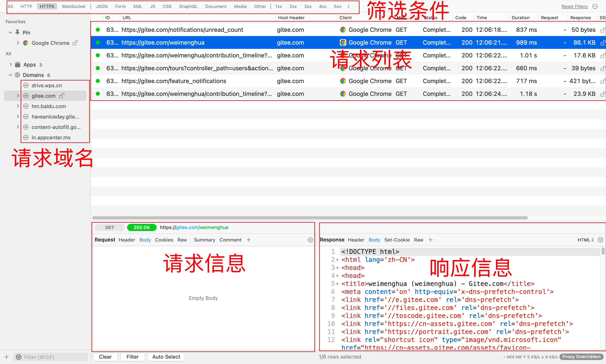Click the Clear button
Image resolution: width=606 pixels, height=364 pixels.
(x=105, y=357)
